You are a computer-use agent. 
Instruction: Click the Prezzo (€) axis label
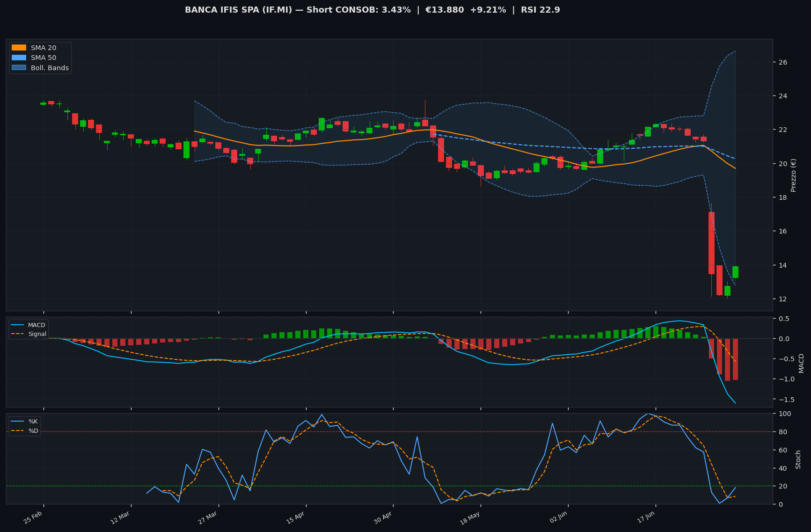793,175
